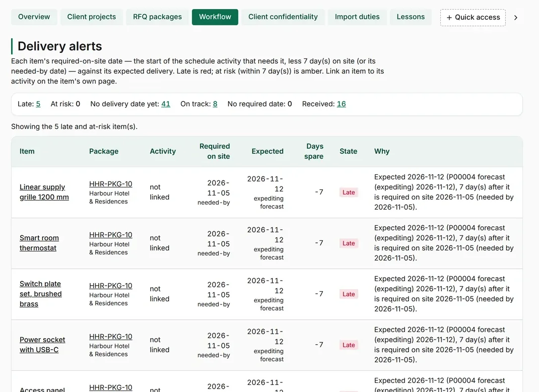Click -7 days spare in Power socket row

tap(319, 345)
